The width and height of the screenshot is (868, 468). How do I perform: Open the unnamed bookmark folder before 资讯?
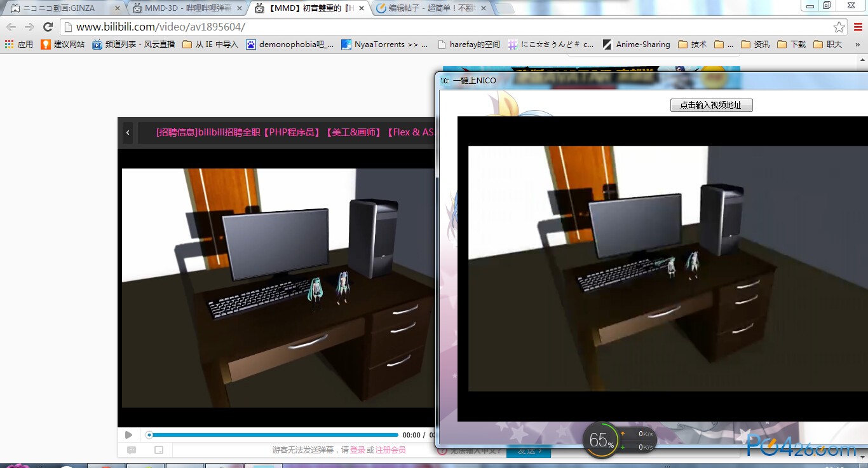click(724, 45)
